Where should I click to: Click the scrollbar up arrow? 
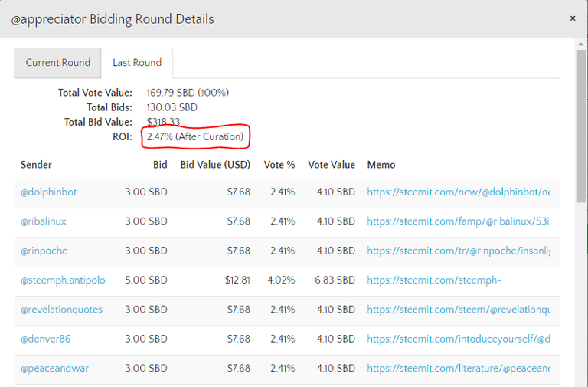pyautogui.click(x=580, y=44)
